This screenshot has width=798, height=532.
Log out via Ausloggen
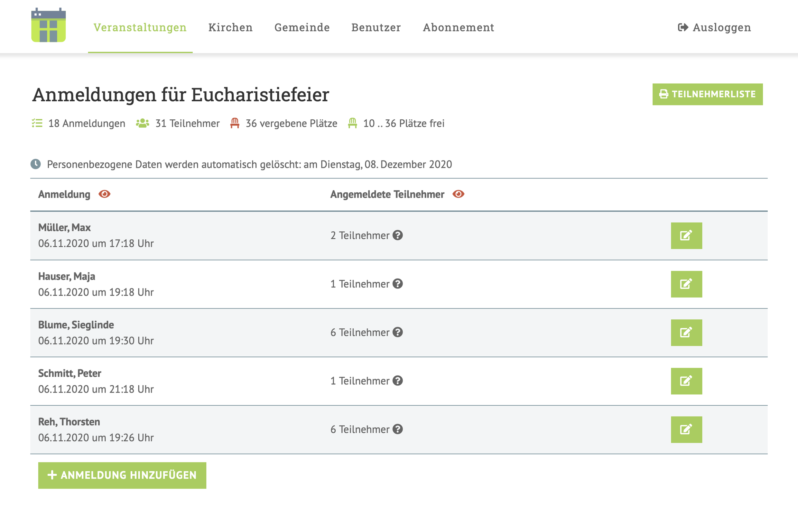pos(714,27)
